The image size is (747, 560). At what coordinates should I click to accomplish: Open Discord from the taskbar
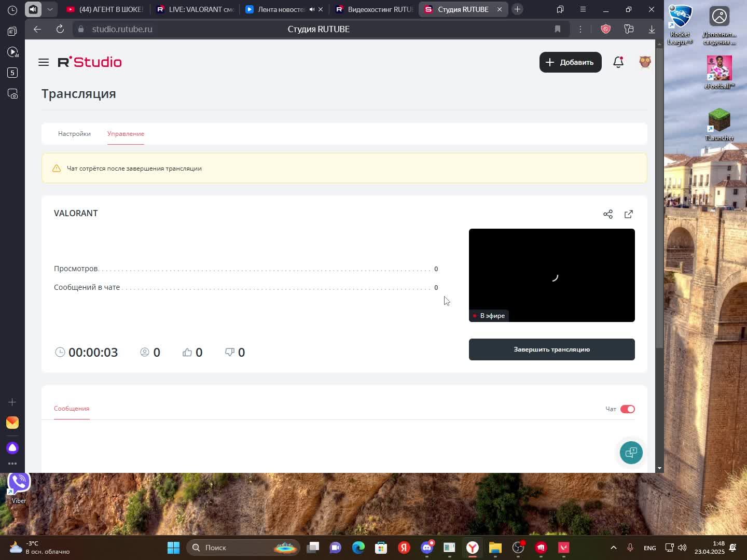pos(427,548)
